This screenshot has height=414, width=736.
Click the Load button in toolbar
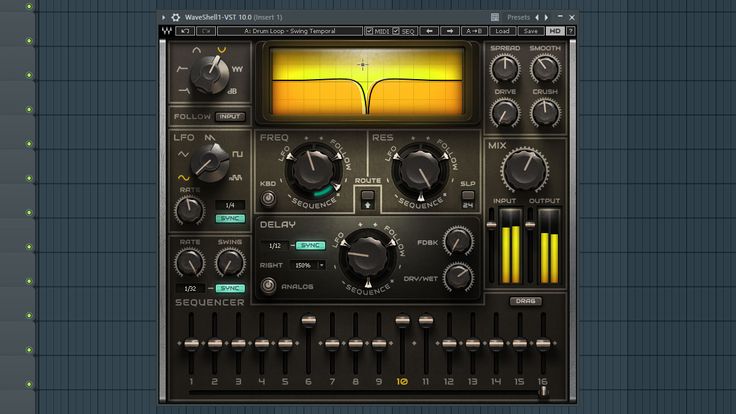pyautogui.click(x=502, y=31)
